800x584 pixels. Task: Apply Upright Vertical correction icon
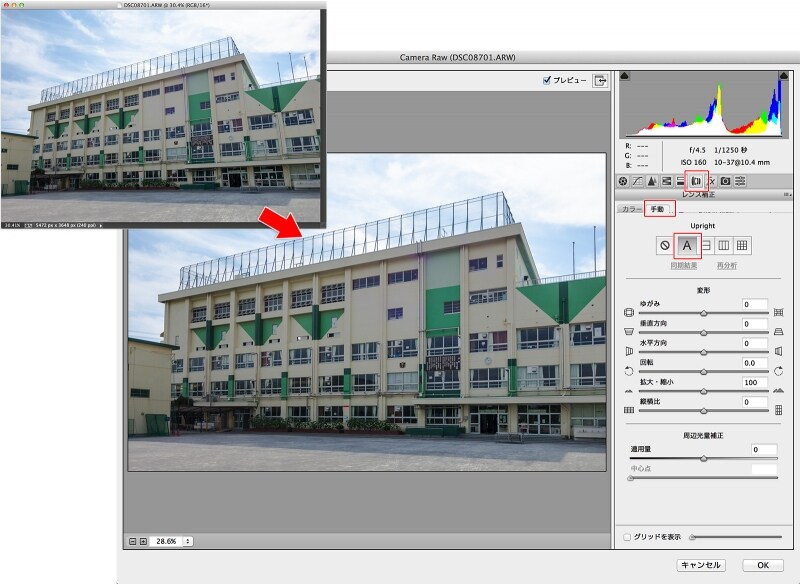coord(723,245)
